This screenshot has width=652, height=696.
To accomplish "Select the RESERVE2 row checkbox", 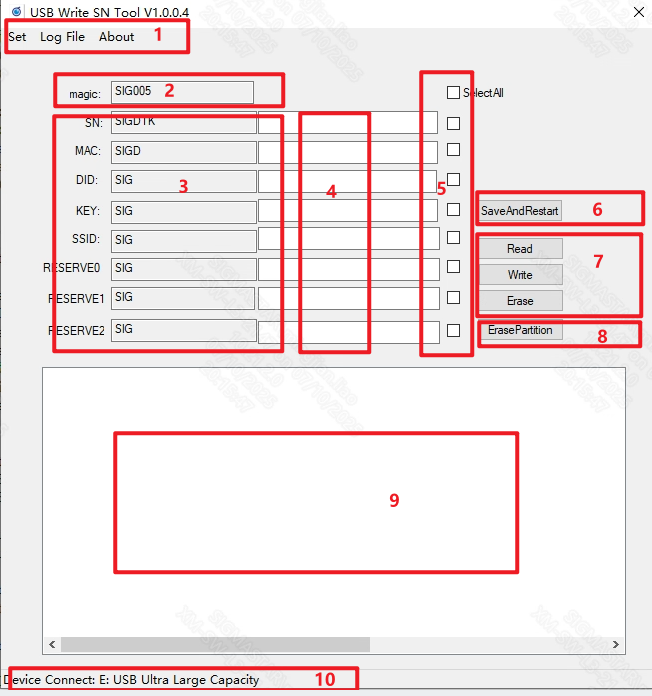I will (453, 330).
